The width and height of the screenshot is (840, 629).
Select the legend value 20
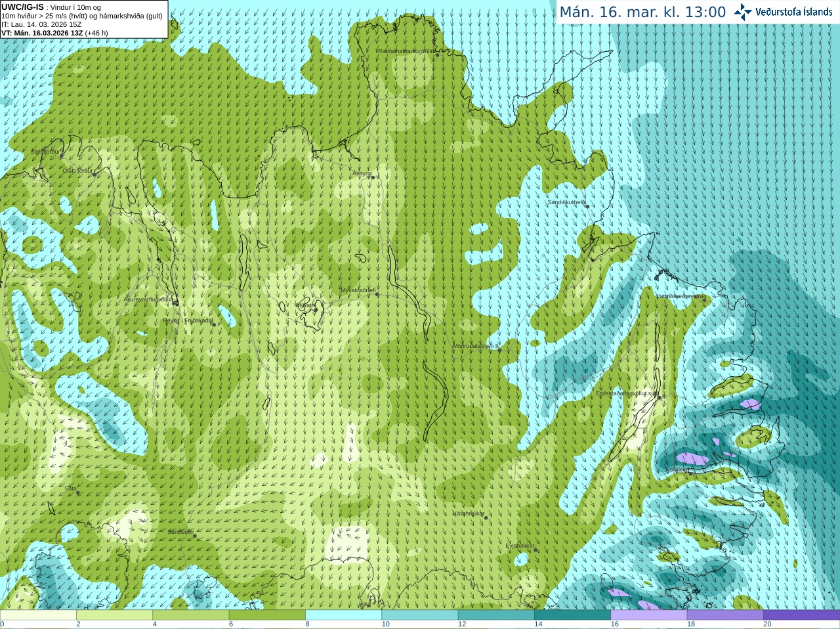pyautogui.click(x=767, y=624)
